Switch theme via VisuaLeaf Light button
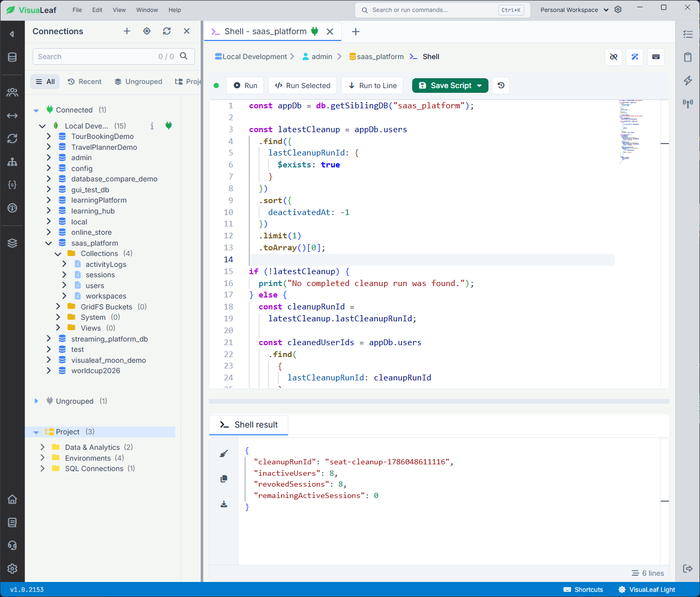700x597 pixels. 647,590
